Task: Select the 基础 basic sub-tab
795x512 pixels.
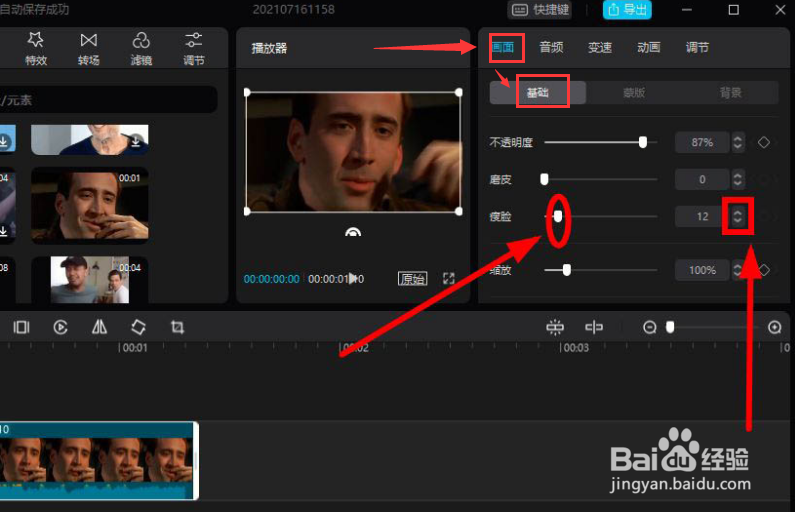Action: [537, 93]
